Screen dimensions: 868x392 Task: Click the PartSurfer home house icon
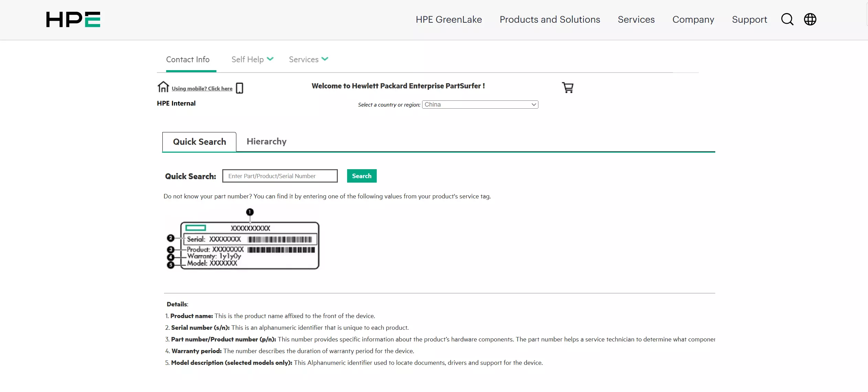[163, 87]
